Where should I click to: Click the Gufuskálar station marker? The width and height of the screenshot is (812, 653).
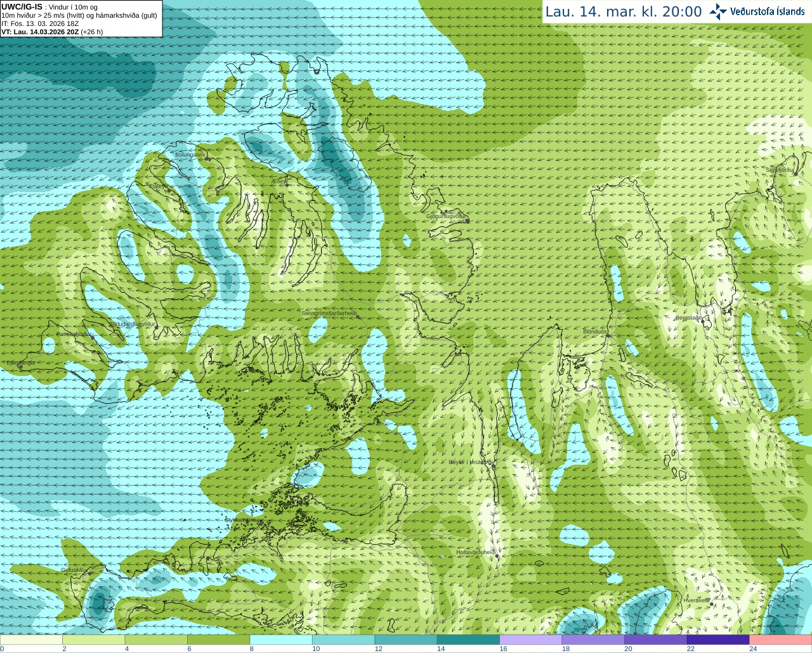90,573
